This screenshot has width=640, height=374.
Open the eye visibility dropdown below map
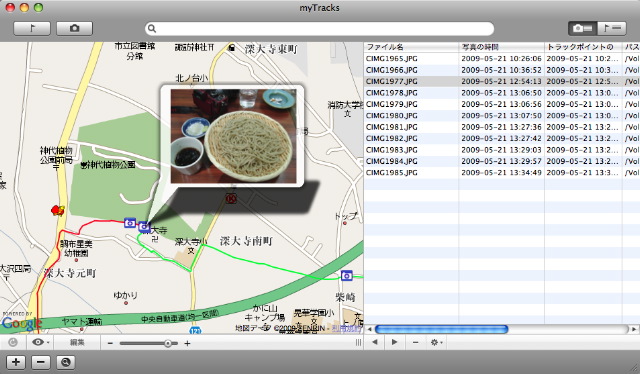pos(40,343)
